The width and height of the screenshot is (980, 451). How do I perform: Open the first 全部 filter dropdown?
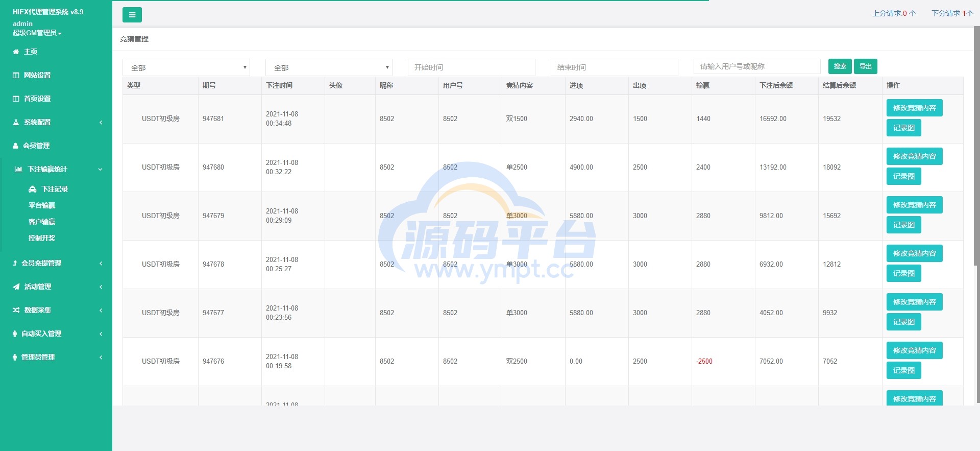point(186,67)
